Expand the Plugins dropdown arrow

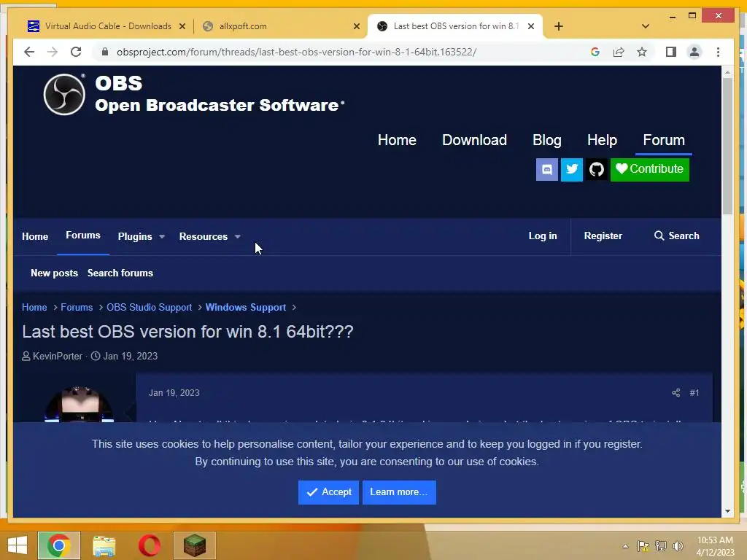[x=162, y=237]
